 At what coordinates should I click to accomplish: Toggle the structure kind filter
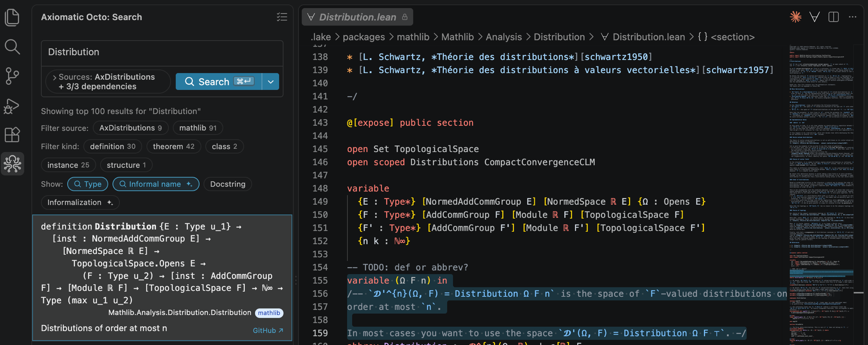click(126, 165)
